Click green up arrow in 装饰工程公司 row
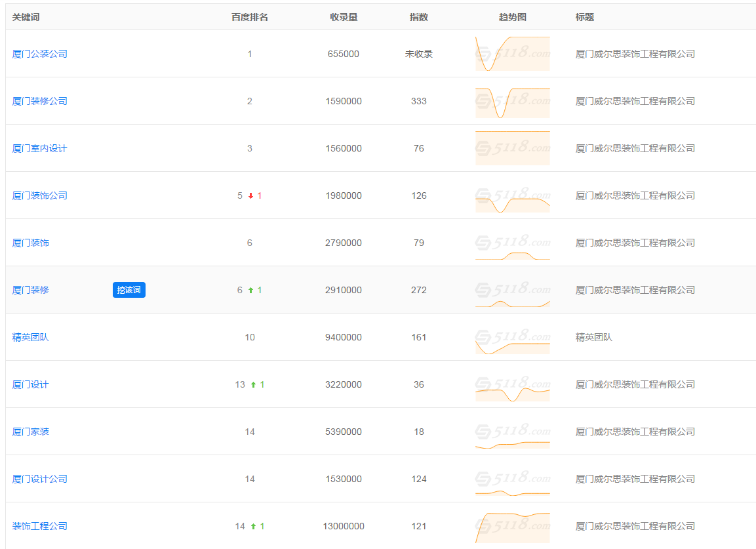756x549 pixels. [253, 527]
